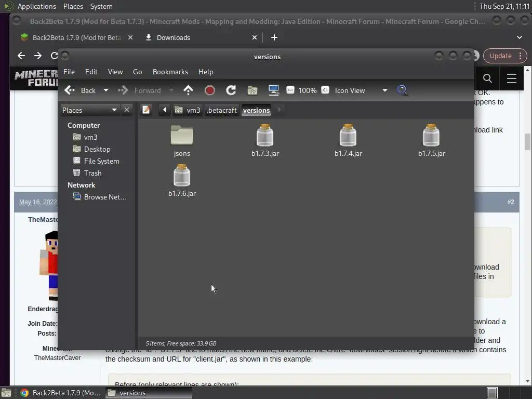
Task: Click Chrome's forward arrow
Action: click(x=37, y=56)
